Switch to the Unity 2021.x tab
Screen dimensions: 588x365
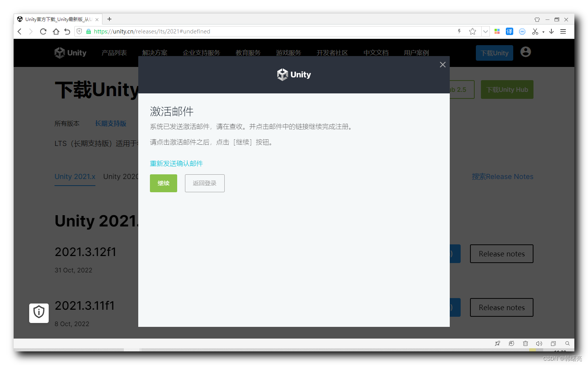[x=75, y=176]
